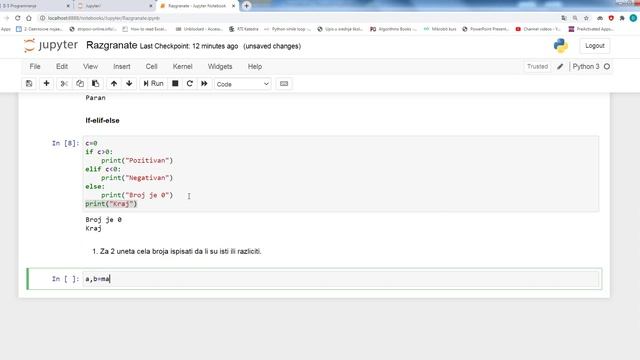Open the Channel videos bookmark
640x360 pixels.
click(x=538, y=29)
